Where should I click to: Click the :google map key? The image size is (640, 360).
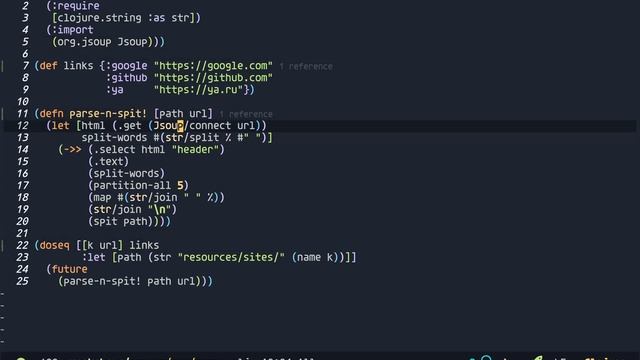(126, 66)
